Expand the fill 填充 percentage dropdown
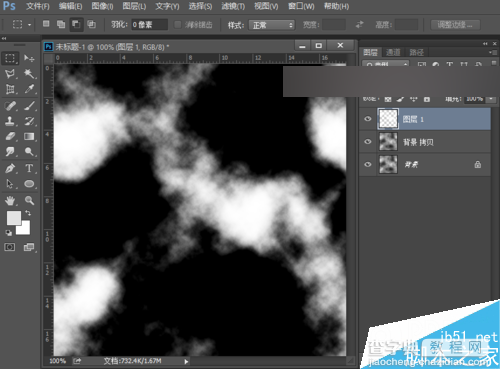Image resolution: width=500 pixels, height=369 pixels. point(491,99)
